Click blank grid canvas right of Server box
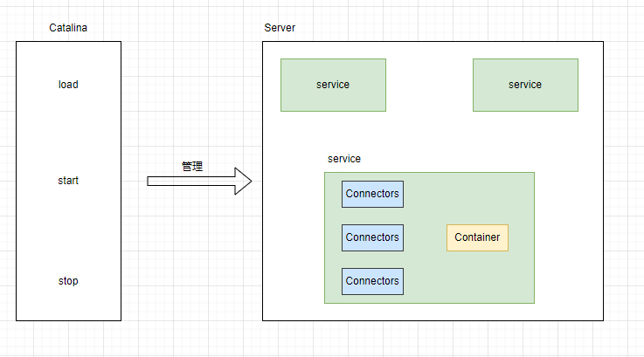The height and width of the screenshot is (357, 644). [x=624, y=175]
